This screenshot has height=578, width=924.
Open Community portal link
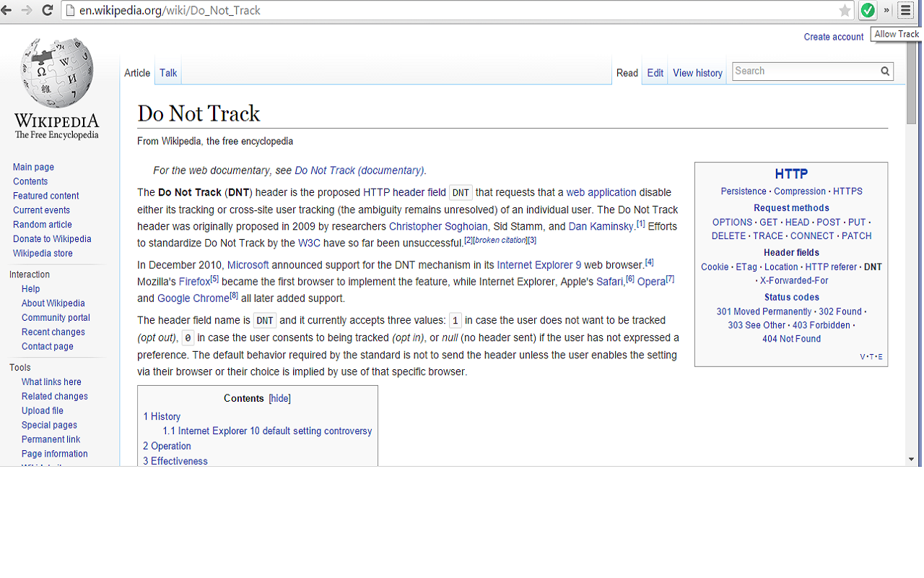pyautogui.click(x=56, y=318)
